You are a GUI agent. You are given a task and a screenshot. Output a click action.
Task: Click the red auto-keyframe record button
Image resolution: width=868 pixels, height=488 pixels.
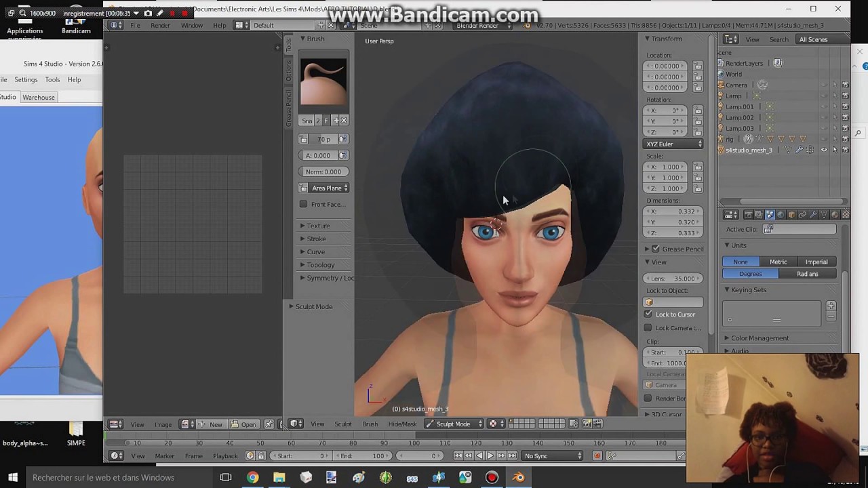(597, 455)
